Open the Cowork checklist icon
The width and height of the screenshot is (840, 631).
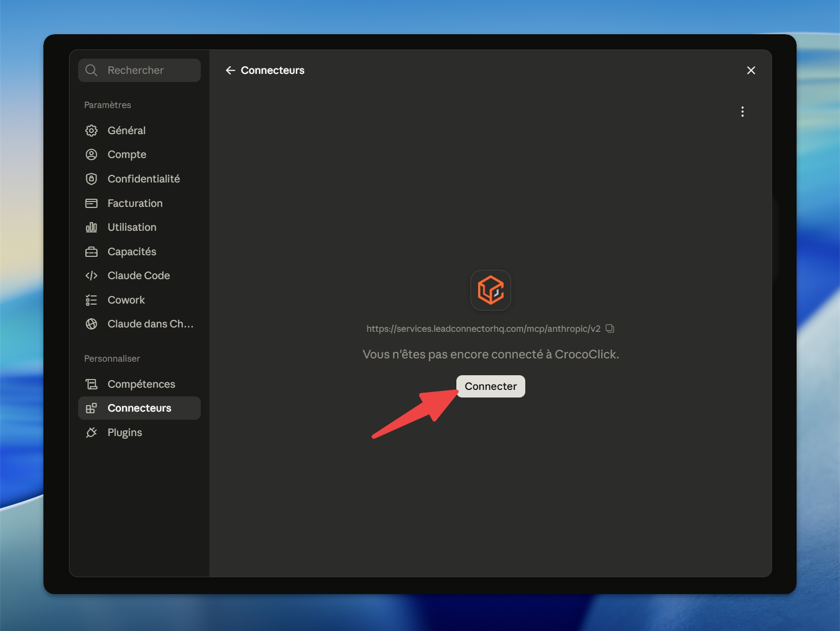[92, 300]
